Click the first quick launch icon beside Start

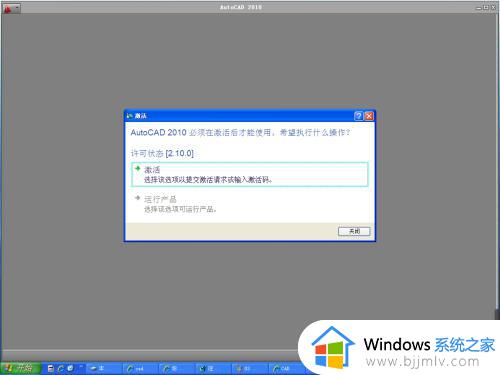tap(51, 368)
